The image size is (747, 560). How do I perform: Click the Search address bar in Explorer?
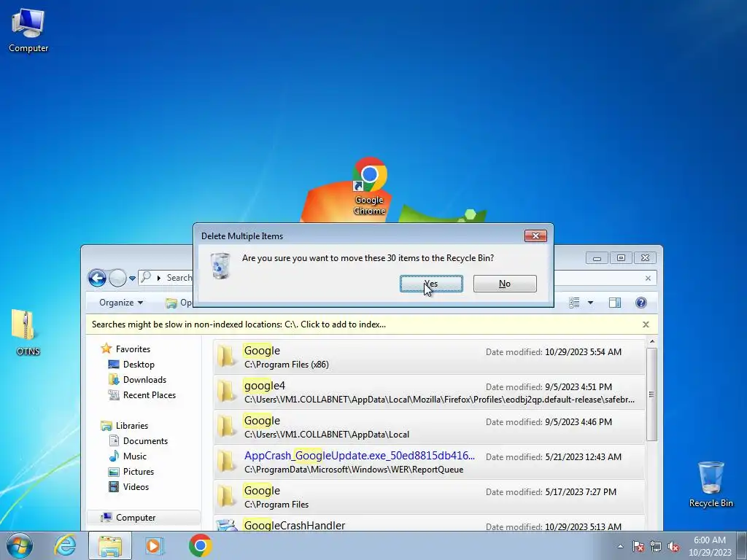(166, 278)
